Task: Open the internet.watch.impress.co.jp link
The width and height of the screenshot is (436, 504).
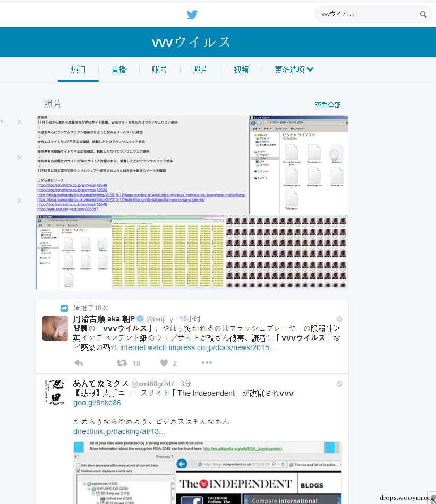Action: click(x=198, y=348)
